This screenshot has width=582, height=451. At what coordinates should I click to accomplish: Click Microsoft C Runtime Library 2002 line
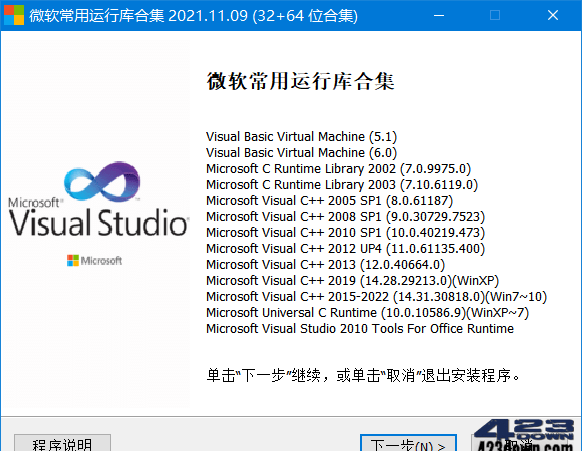click(339, 169)
